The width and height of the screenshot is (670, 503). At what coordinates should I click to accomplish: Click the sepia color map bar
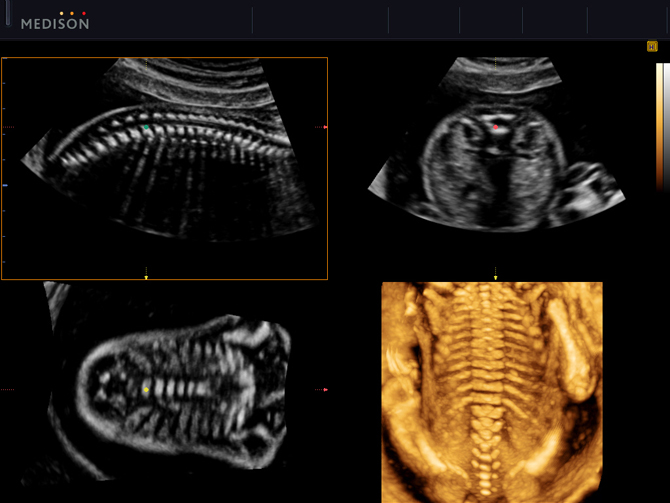pyautogui.click(x=659, y=127)
